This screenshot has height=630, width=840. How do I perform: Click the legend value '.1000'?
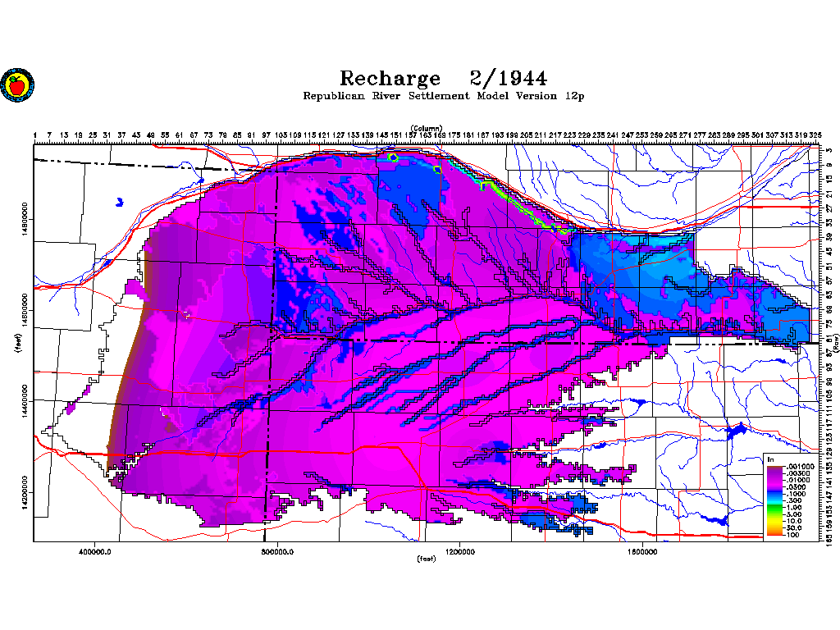coord(796,494)
